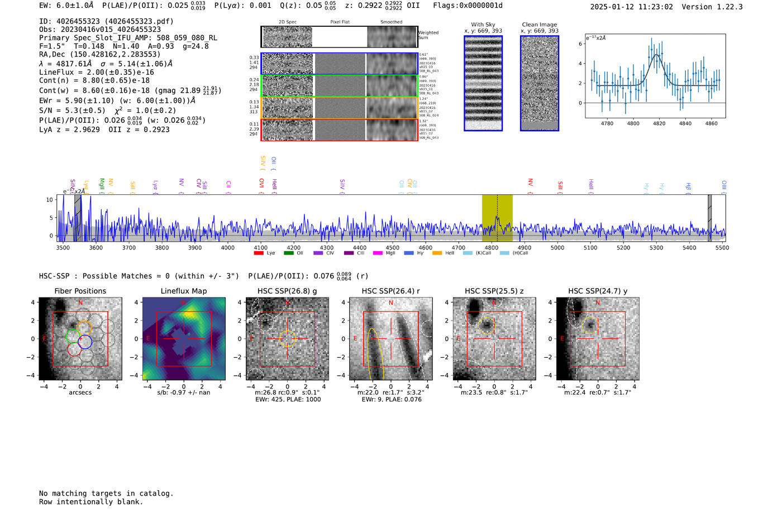Click the orange fiber circle in Fiber Positions

click(x=84, y=328)
